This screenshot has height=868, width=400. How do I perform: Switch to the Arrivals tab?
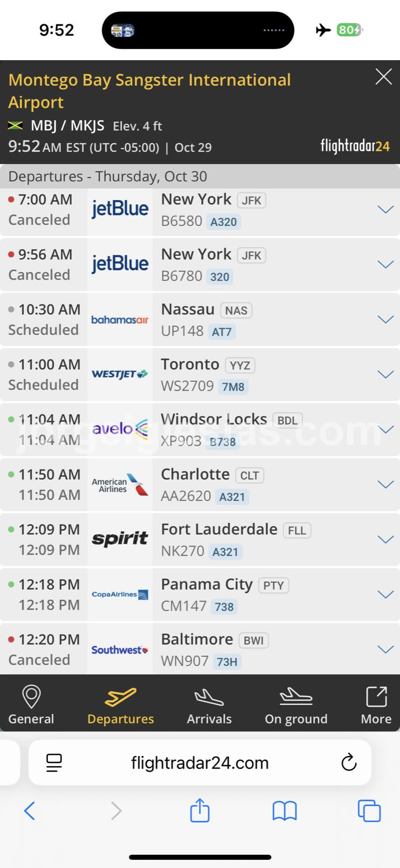click(x=209, y=704)
